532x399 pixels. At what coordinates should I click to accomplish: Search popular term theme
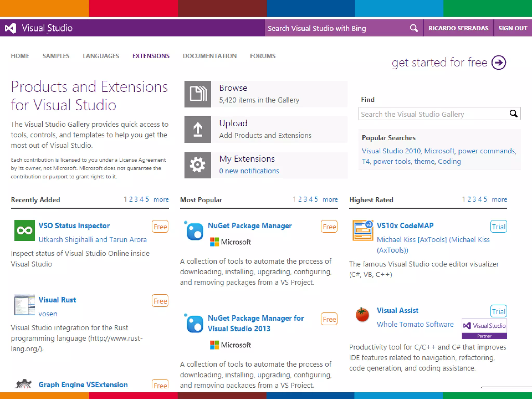coord(424,162)
